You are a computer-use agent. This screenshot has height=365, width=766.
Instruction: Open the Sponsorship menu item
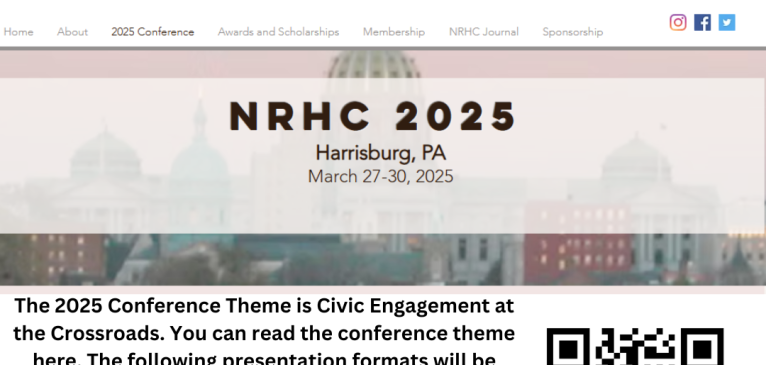[x=573, y=32]
